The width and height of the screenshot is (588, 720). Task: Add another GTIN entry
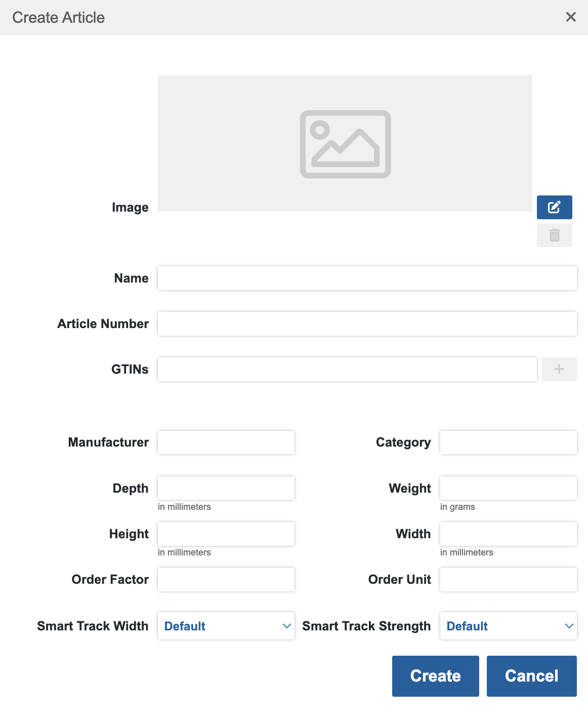[x=559, y=369]
